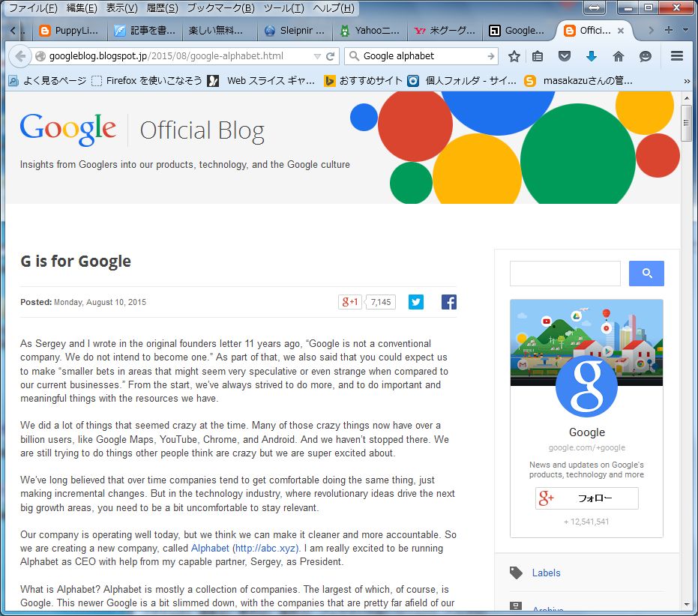Open the Labels sidebar link
This screenshot has width=698, height=616.
tap(547, 573)
